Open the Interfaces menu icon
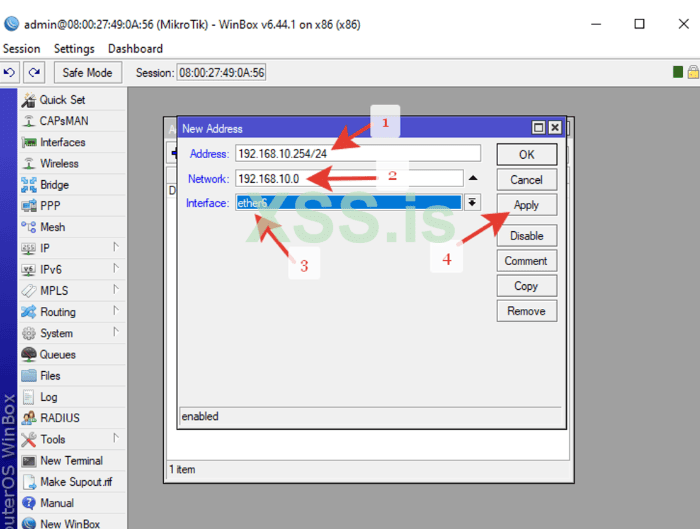Image resolution: width=700 pixels, height=530 pixels. coord(29,142)
